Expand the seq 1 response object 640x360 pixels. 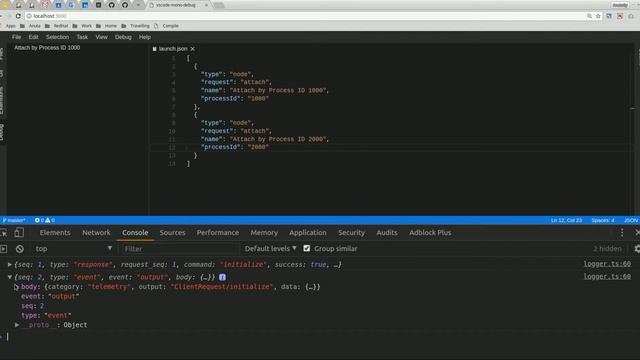tap(9, 264)
